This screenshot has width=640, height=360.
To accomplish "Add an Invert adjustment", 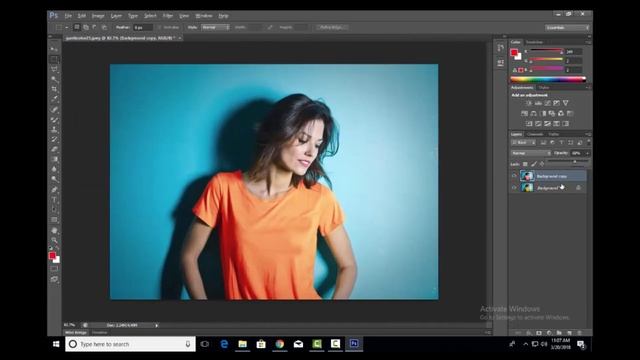I will pyautogui.click(x=529, y=124).
